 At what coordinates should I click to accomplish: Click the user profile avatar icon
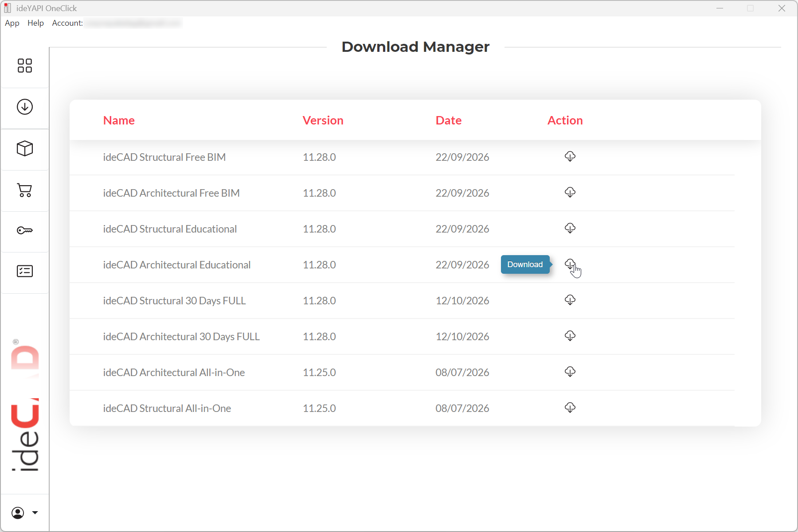(18, 513)
